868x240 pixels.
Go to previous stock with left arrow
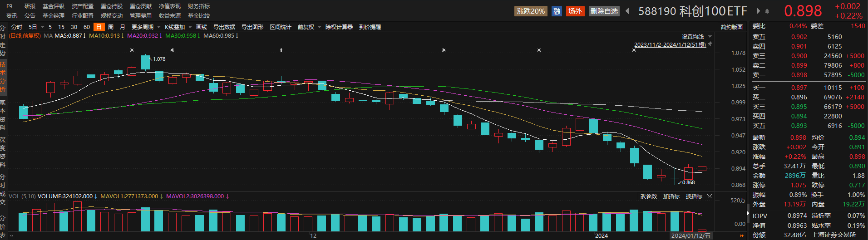pos(627,11)
